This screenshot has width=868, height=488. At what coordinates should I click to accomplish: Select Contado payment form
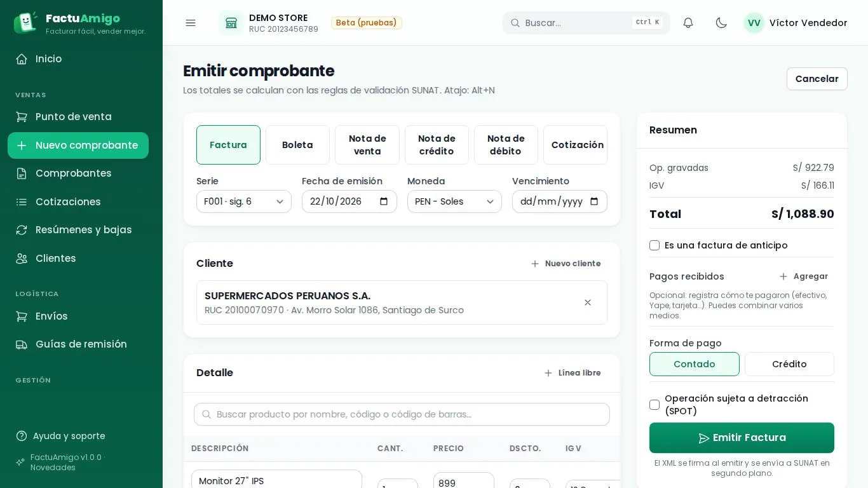(695, 364)
